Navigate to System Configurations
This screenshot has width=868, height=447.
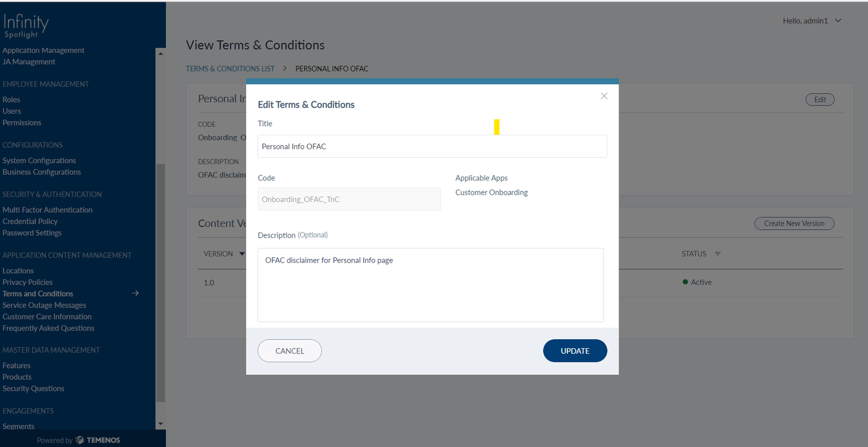click(x=39, y=161)
